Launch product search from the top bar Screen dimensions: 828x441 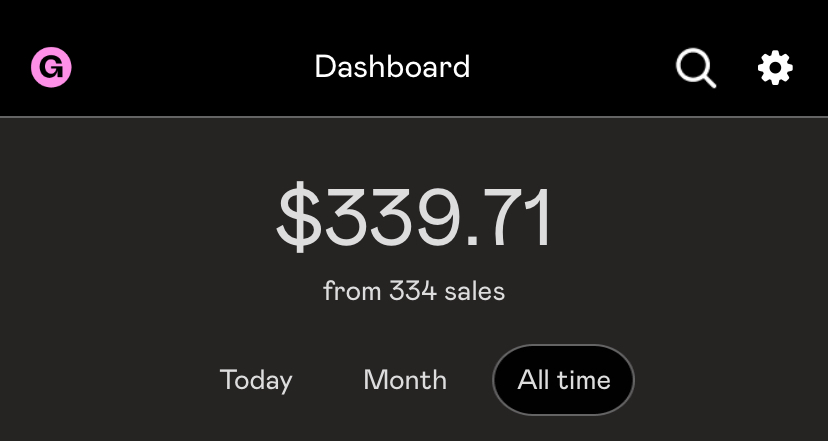click(695, 68)
